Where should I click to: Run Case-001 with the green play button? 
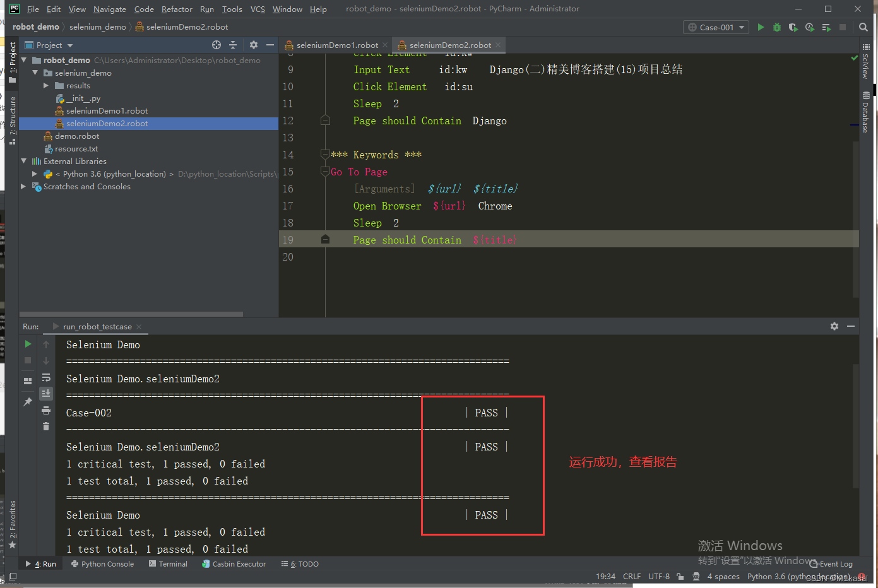pos(761,27)
